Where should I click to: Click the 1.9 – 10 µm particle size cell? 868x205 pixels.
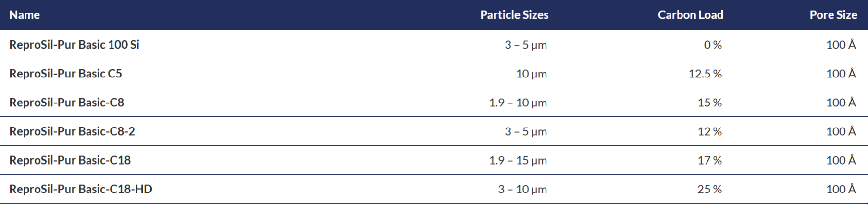(x=518, y=102)
